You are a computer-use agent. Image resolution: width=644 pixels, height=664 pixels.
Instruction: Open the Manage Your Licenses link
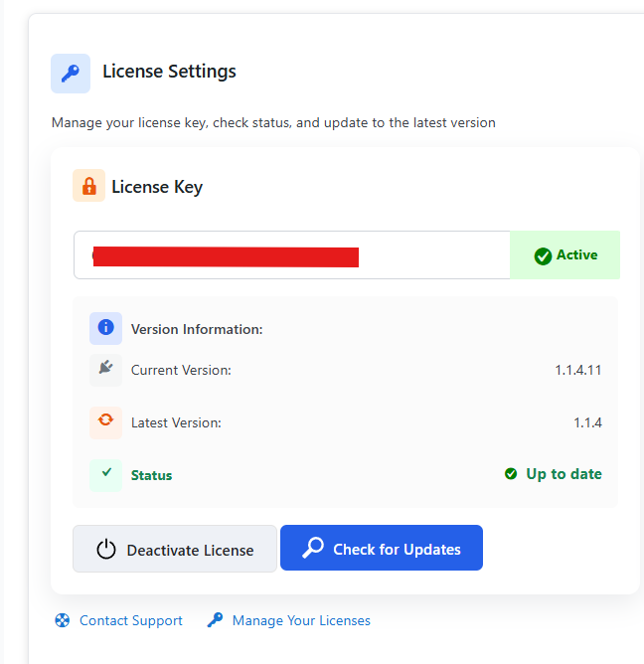(x=301, y=620)
